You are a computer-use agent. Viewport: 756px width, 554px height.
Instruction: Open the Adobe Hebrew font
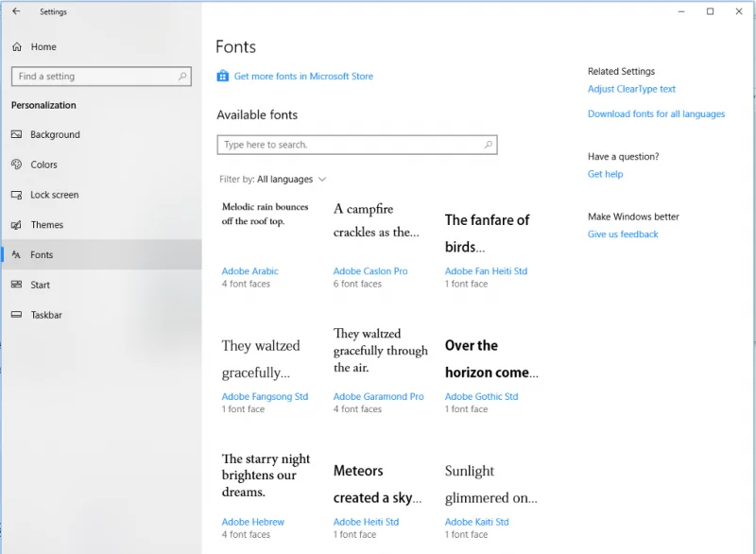(252, 522)
